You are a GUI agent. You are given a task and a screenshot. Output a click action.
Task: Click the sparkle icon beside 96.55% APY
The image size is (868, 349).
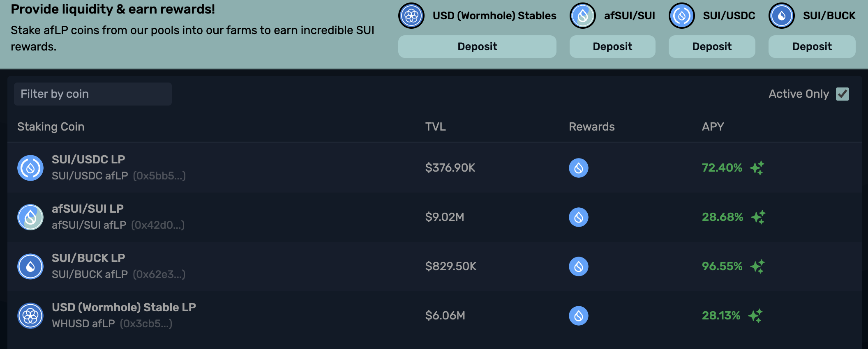coord(757,266)
